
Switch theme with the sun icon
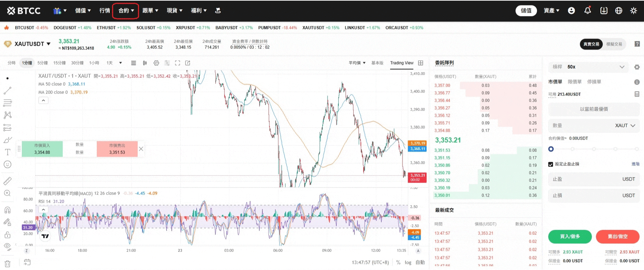pos(633,11)
